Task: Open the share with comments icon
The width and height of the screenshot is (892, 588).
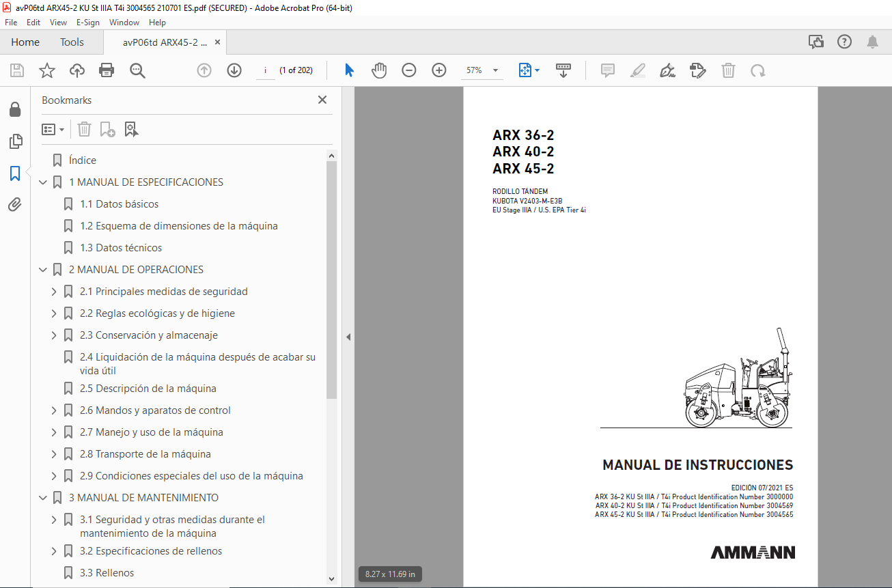Action: point(816,42)
